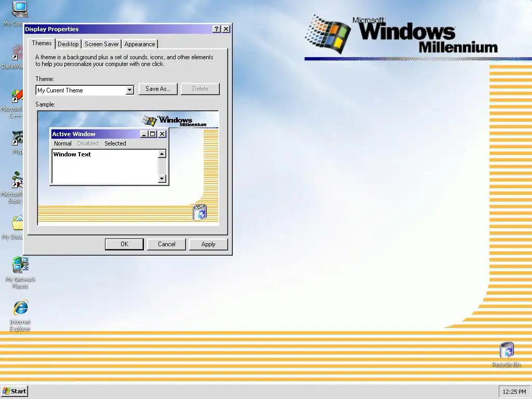Click the Save As... button
This screenshot has width=532, height=399.
click(x=158, y=89)
